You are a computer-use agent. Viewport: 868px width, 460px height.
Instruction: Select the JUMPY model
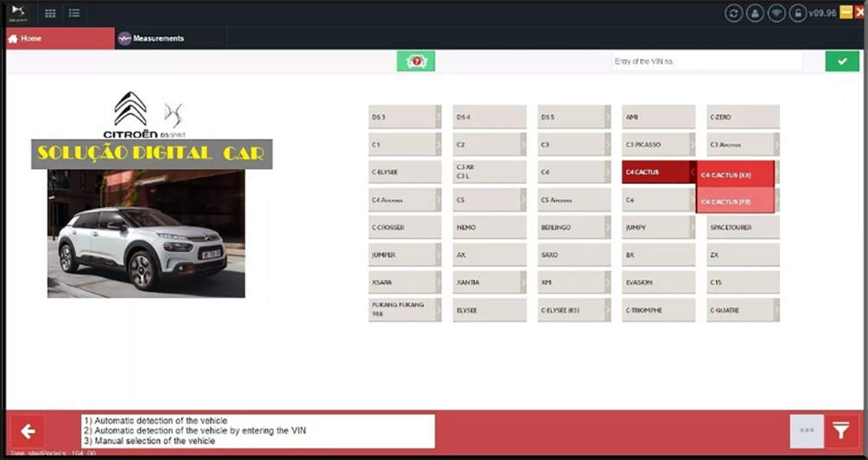point(658,227)
